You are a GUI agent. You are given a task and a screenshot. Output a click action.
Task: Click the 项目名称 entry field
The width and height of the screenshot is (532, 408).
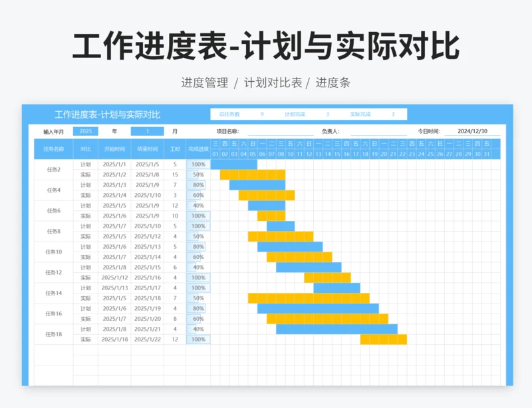point(279,132)
